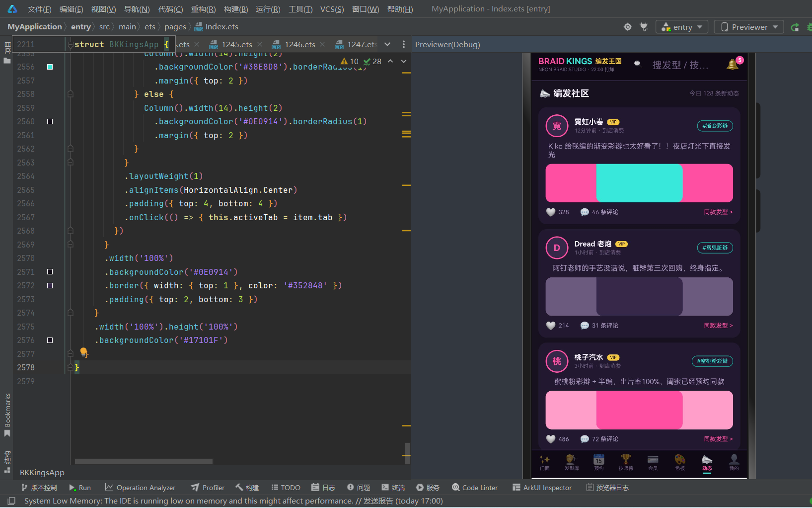Open the 技师榜 trophy tab icon

pyautogui.click(x=626, y=459)
